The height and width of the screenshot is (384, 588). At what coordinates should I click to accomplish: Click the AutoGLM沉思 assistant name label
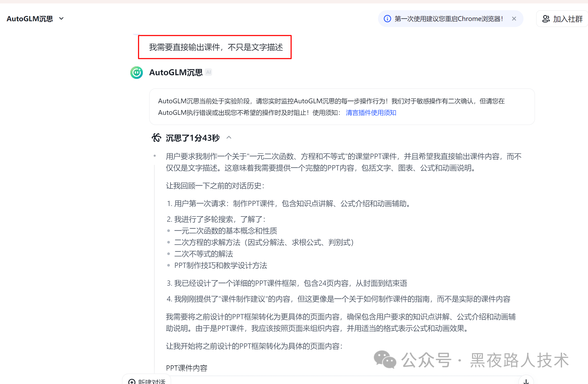[x=176, y=73]
